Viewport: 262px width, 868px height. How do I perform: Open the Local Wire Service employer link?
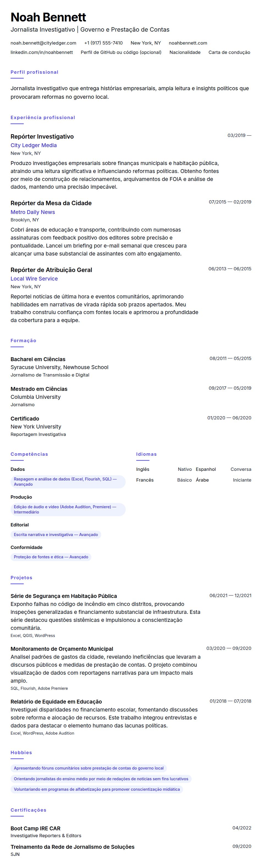(34, 279)
